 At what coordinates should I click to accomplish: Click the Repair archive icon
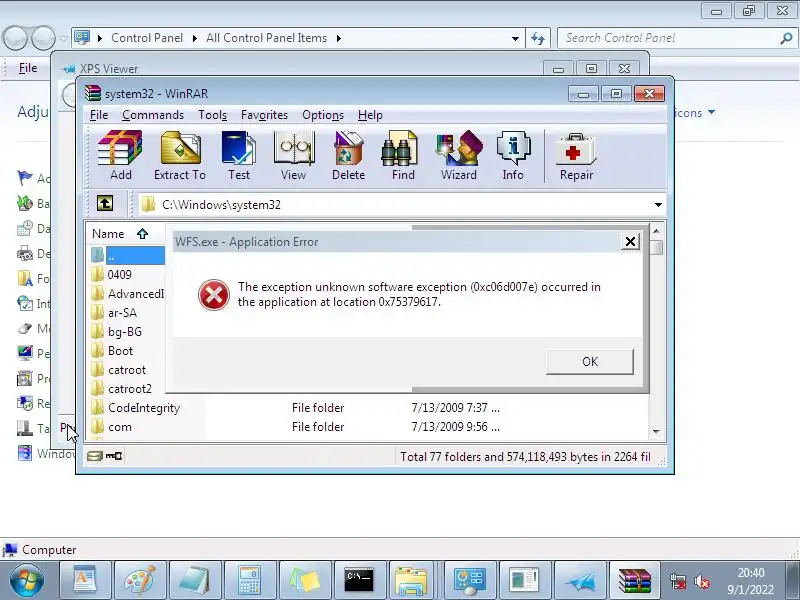[576, 155]
